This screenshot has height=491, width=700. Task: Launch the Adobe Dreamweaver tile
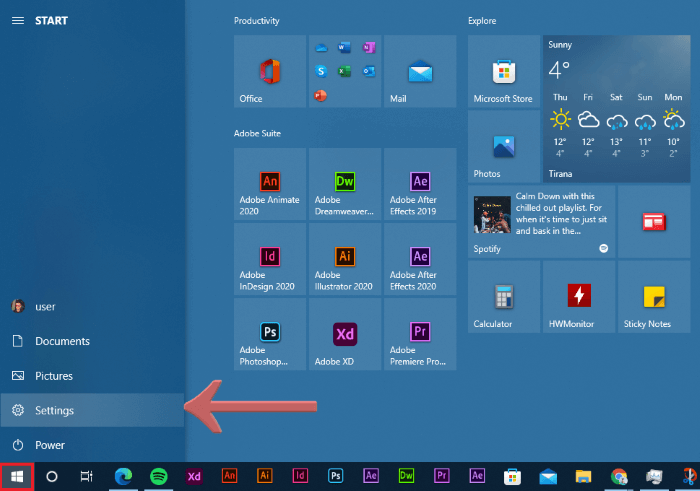point(345,184)
